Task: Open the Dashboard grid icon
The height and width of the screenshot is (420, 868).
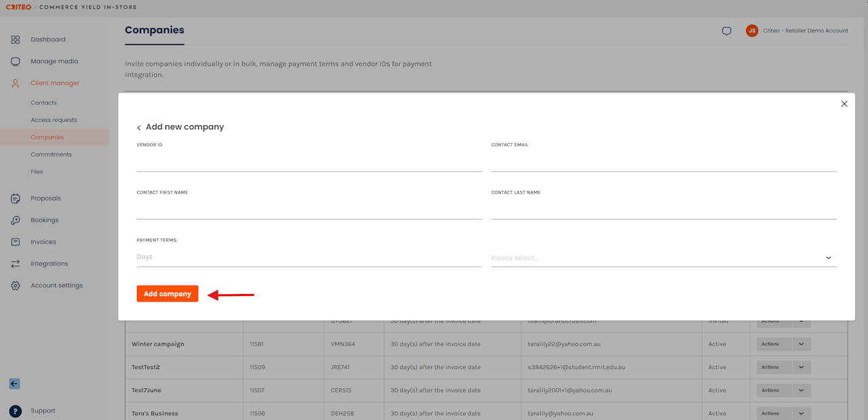Action: pos(15,39)
